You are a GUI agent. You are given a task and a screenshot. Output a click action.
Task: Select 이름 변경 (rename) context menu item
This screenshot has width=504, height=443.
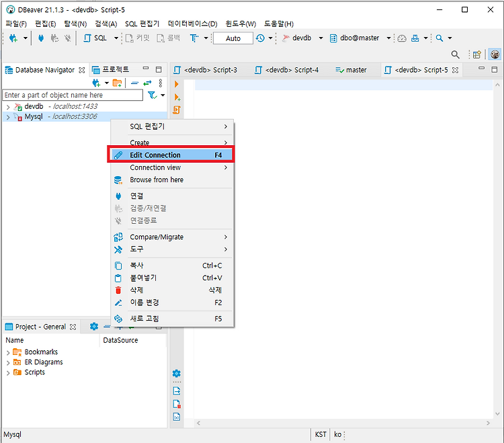pos(172,303)
